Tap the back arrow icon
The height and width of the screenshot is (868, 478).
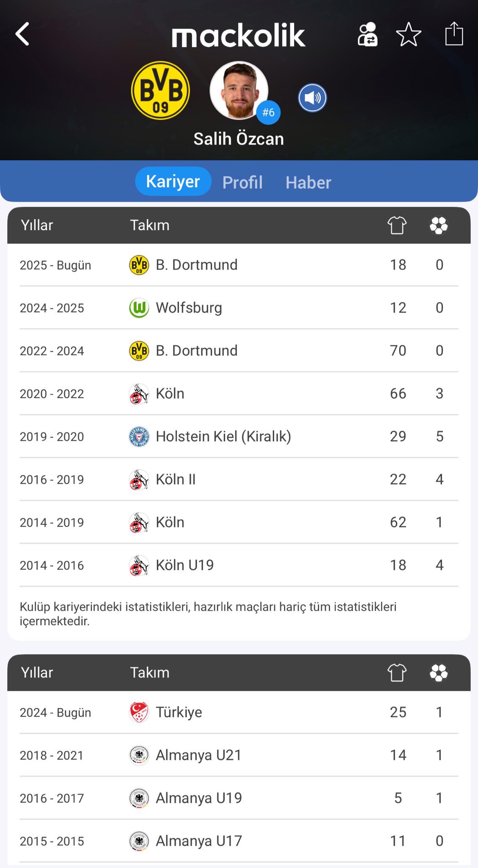pyautogui.click(x=22, y=34)
